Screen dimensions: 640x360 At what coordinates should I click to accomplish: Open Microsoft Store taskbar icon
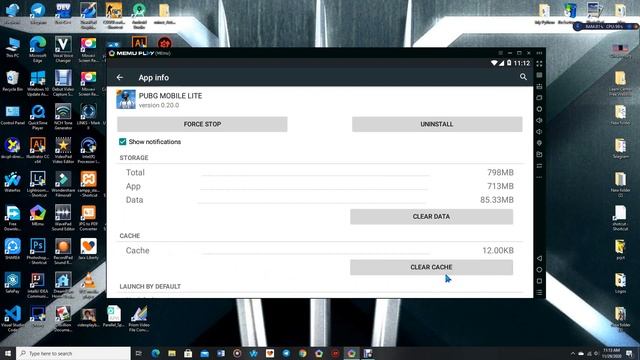point(188,353)
